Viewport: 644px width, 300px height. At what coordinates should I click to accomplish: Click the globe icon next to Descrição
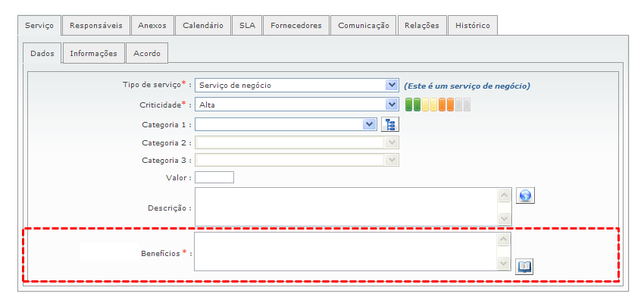[x=525, y=195]
